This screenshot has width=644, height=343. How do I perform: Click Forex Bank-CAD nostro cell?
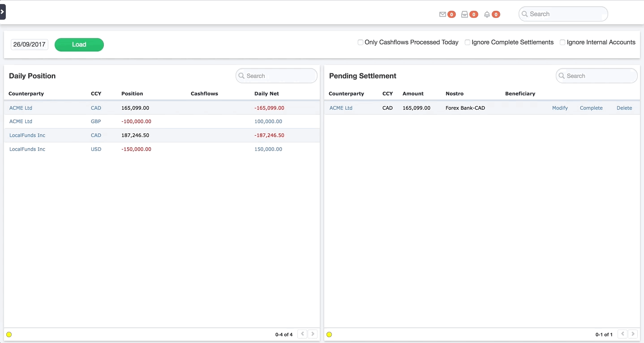[465, 108]
